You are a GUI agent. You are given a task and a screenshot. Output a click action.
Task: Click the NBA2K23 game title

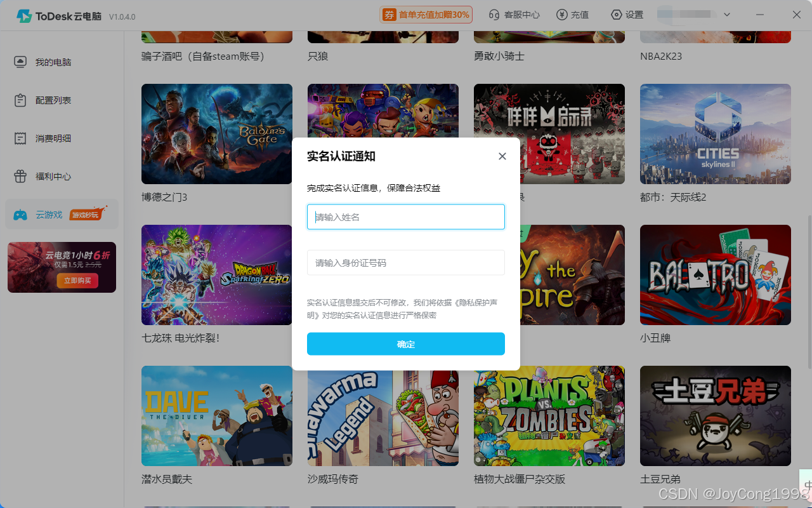(x=661, y=57)
